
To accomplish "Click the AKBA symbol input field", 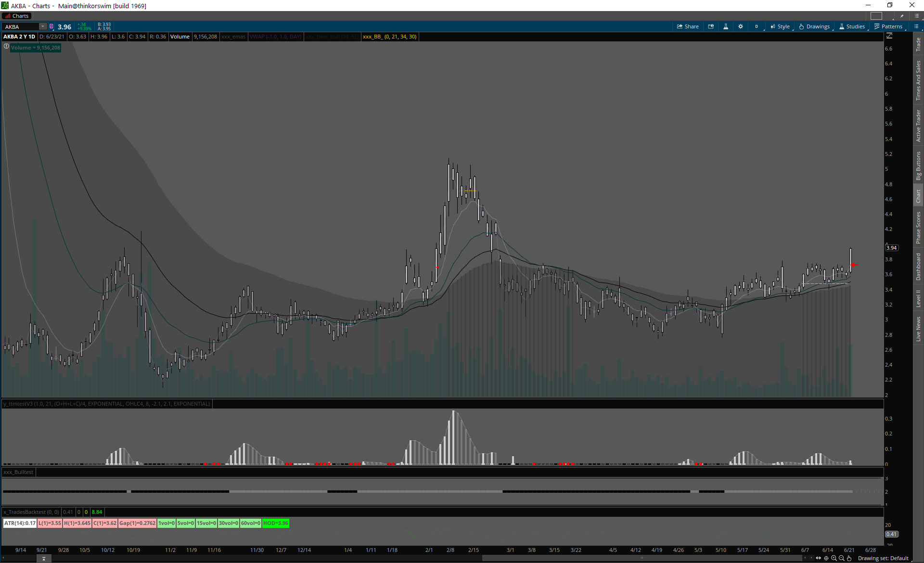I will pyautogui.click(x=22, y=26).
